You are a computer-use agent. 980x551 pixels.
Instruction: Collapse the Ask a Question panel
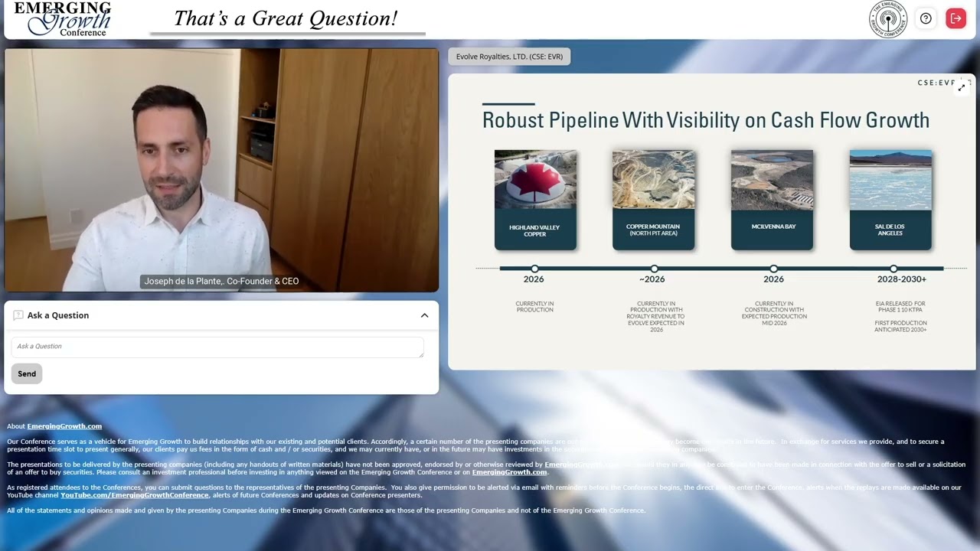click(x=424, y=315)
